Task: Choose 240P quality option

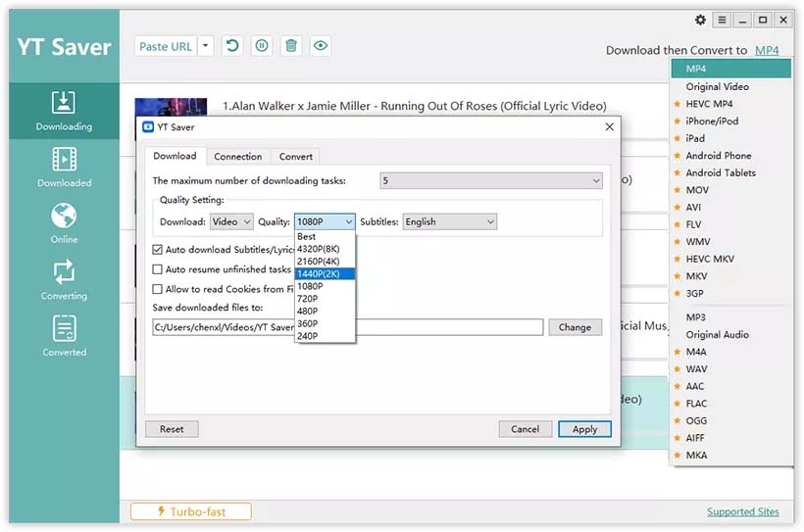Action: point(325,336)
